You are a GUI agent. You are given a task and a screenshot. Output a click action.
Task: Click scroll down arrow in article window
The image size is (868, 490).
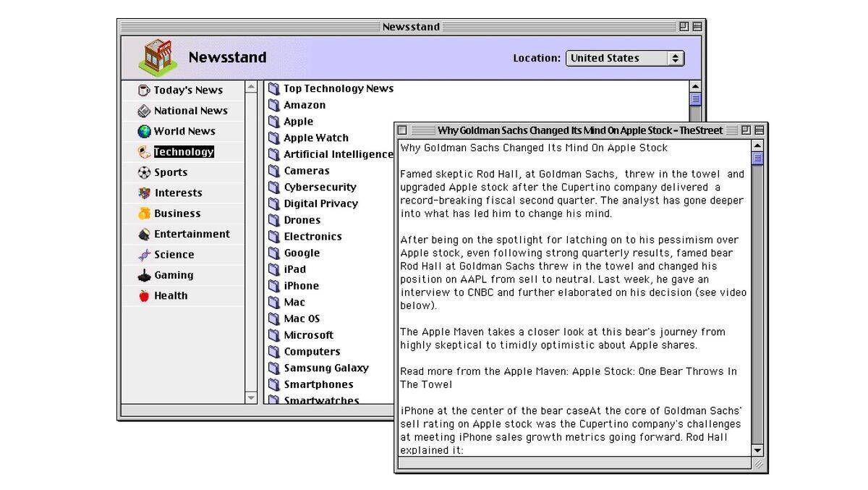pyautogui.click(x=757, y=450)
